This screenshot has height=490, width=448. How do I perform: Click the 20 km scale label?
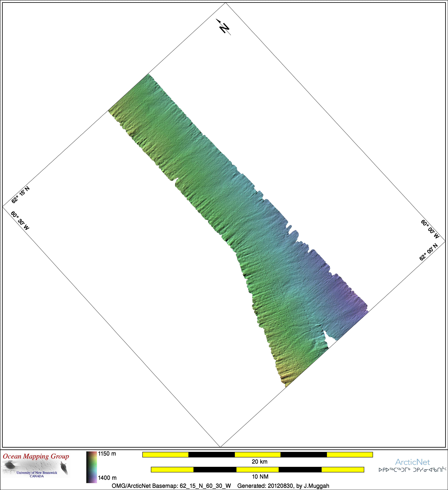click(259, 462)
